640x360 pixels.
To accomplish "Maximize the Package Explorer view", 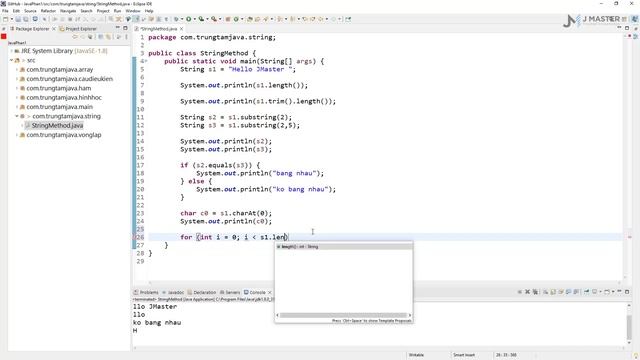I will tap(125, 28).
